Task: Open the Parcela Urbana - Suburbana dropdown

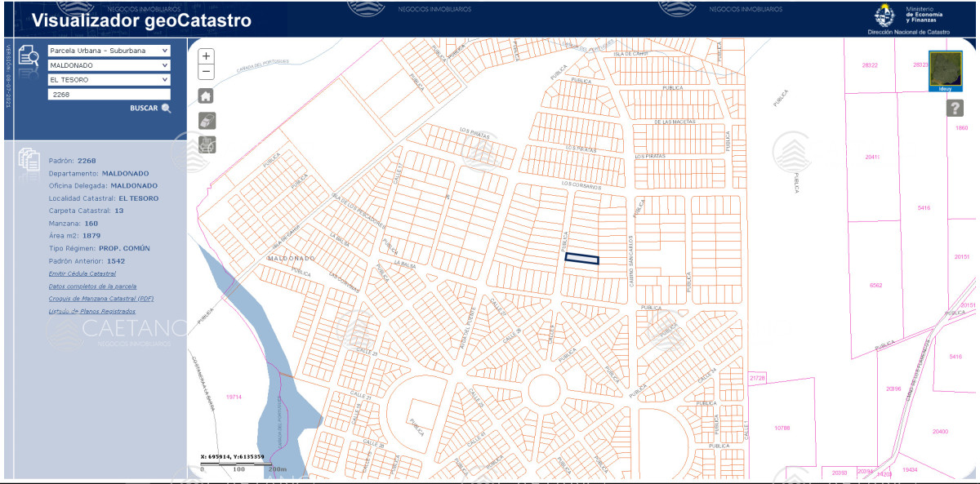Action: point(109,51)
